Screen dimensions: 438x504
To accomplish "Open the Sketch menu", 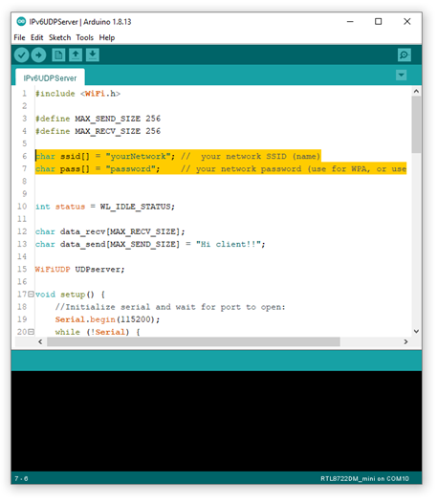I will click(x=60, y=38).
